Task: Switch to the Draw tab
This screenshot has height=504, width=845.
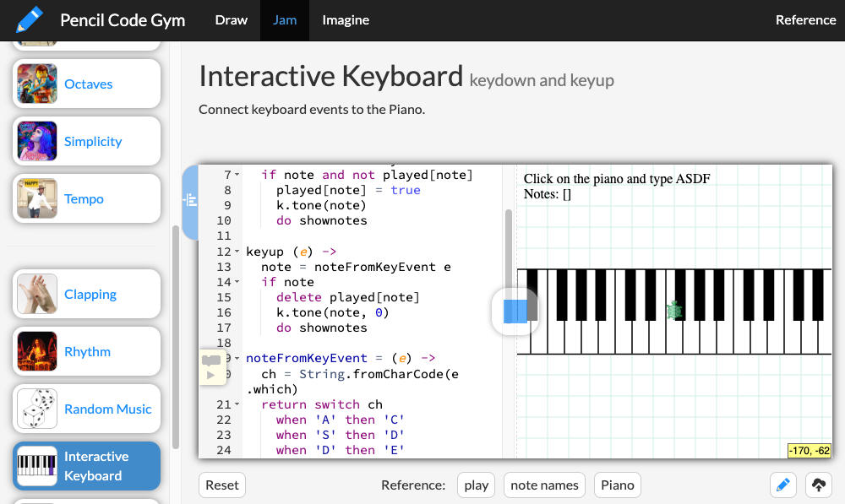Action: (231, 19)
